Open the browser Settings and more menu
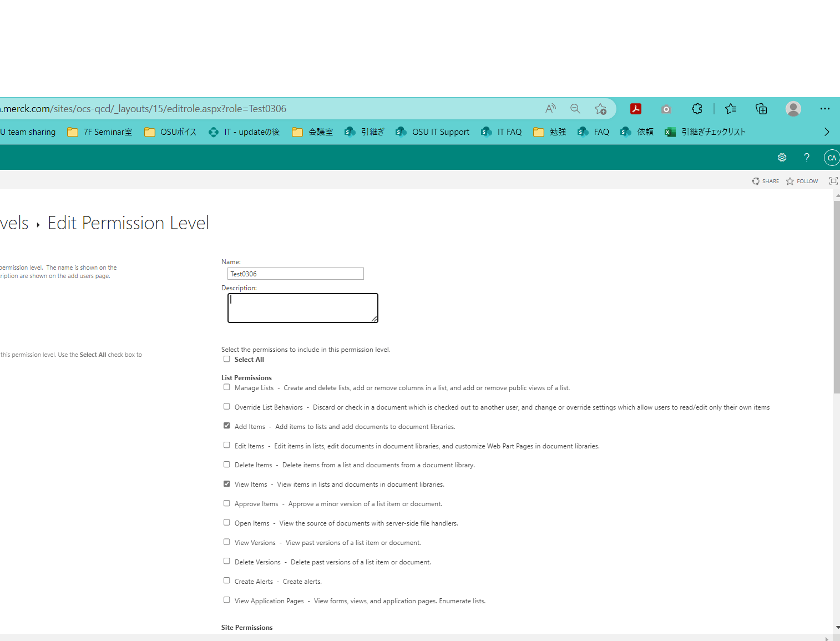 (x=825, y=109)
